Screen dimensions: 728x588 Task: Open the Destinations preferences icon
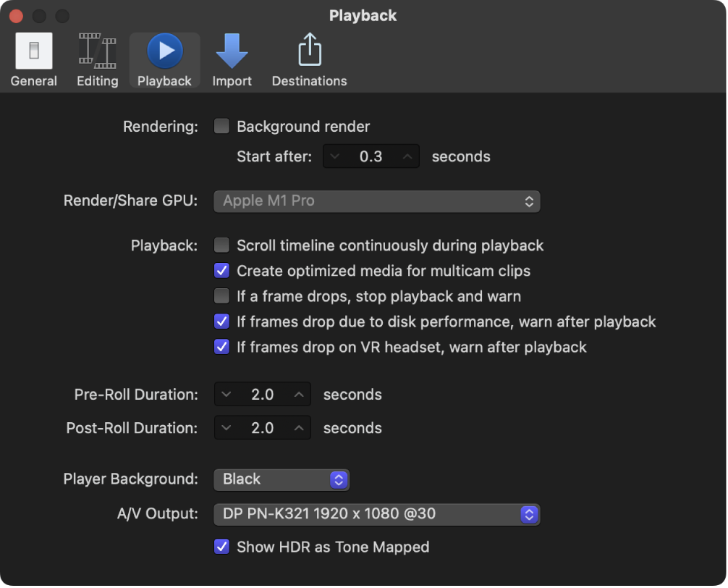click(x=309, y=58)
